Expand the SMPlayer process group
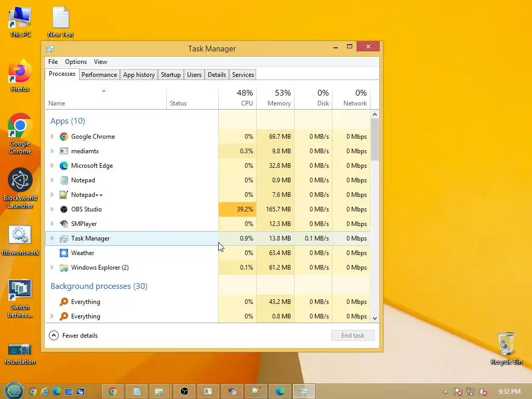This screenshot has width=532, height=399. 52,224
